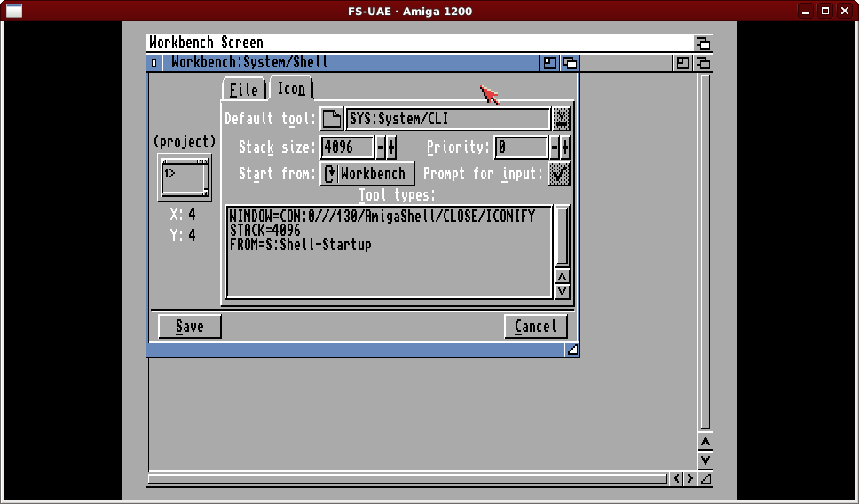Image resolution: width=859 pixels, height=504 pixels.
Task: Switch to the File tab
Action: pyautogui.click(x=244, y=90)
